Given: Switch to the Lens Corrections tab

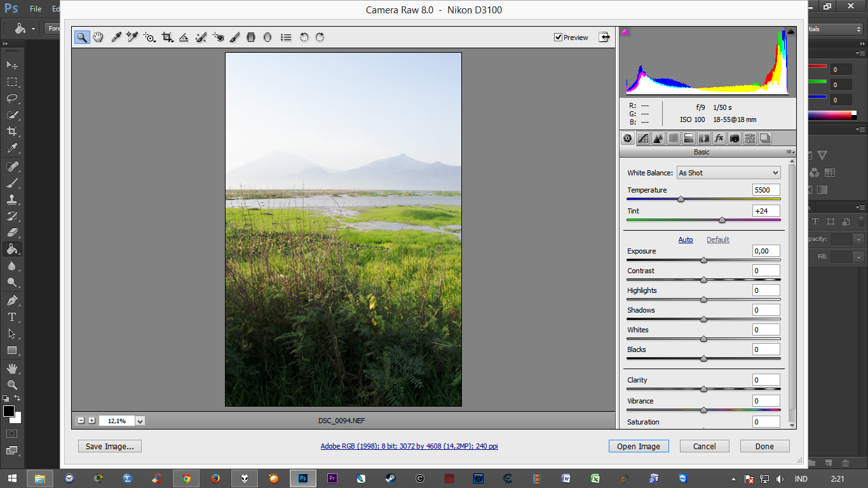Looking at the screenshot, I should pyautogui.click(x=704, y=138).
